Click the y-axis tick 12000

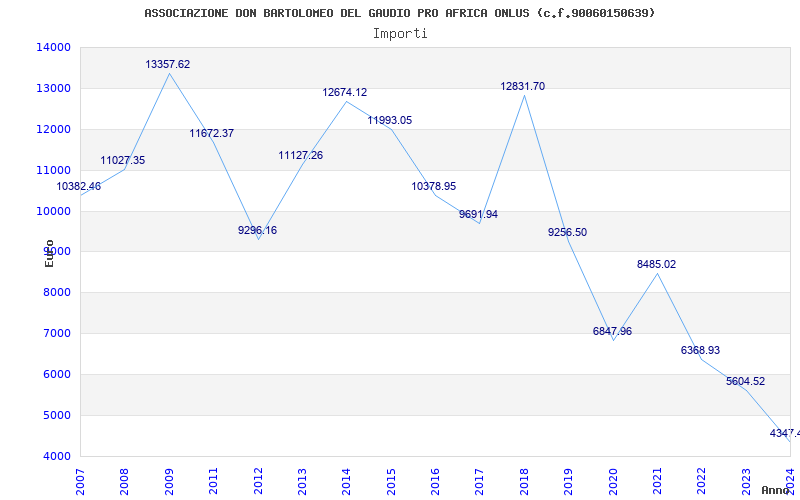[x=53, y=129]
